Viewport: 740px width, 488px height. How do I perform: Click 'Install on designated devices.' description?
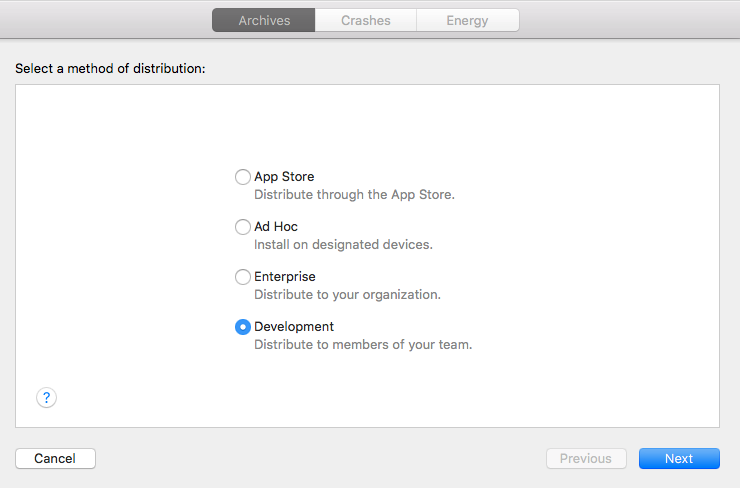pyautogui.click(x=343, y=244)
